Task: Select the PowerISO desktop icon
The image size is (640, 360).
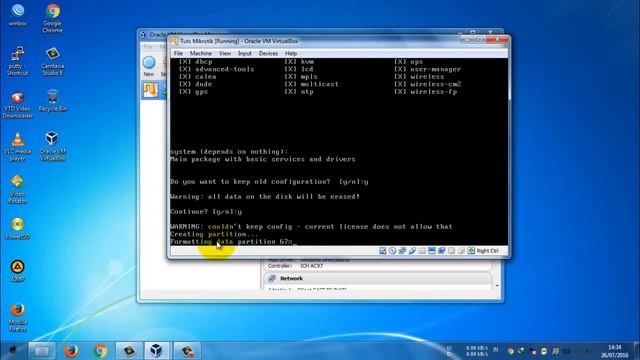Action: point(18,228)
